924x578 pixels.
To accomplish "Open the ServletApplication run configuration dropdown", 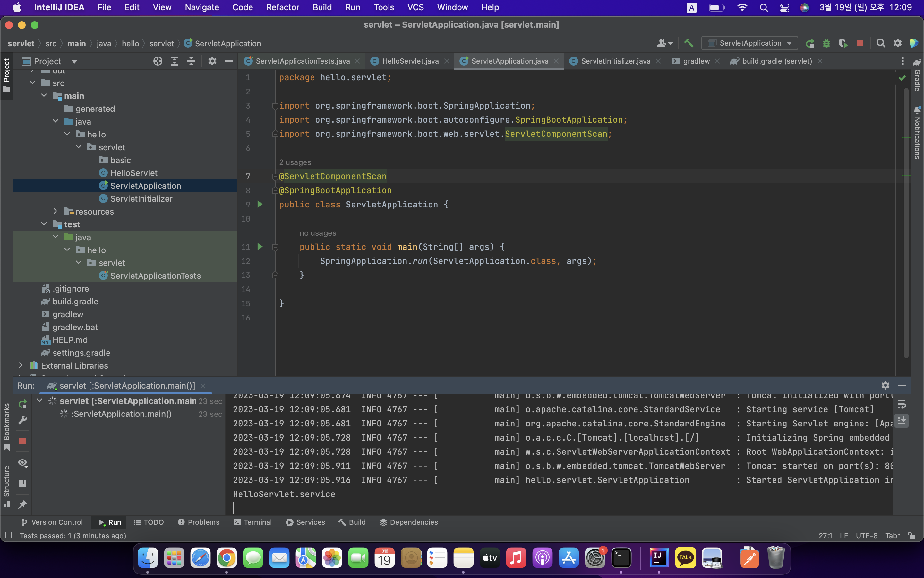I will coord(749,43).
